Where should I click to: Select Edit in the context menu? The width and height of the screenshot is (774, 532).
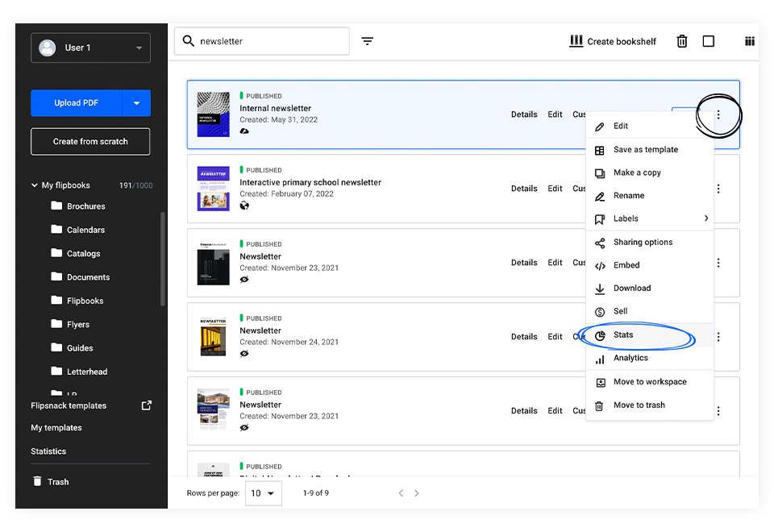[x=650, y=127]
